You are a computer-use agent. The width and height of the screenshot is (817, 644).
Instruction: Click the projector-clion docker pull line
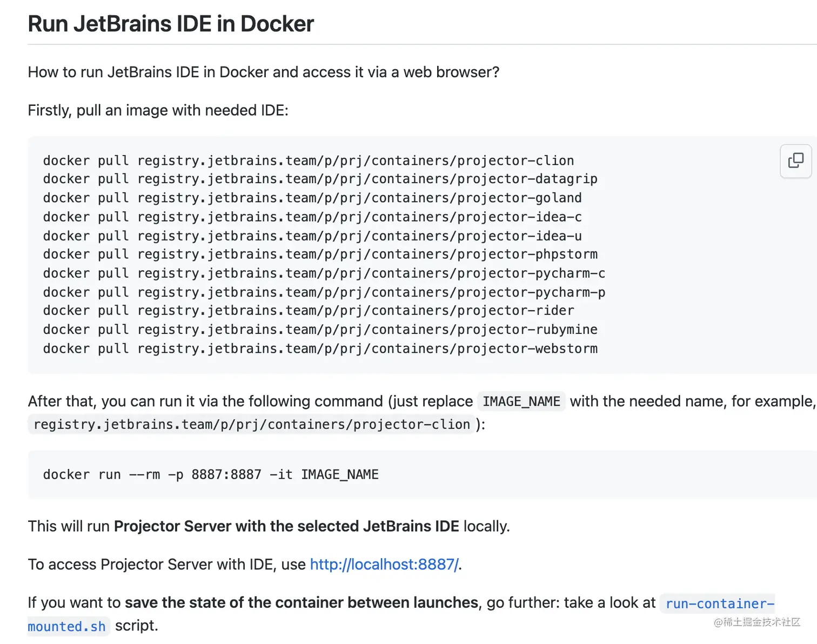[308, 160]
